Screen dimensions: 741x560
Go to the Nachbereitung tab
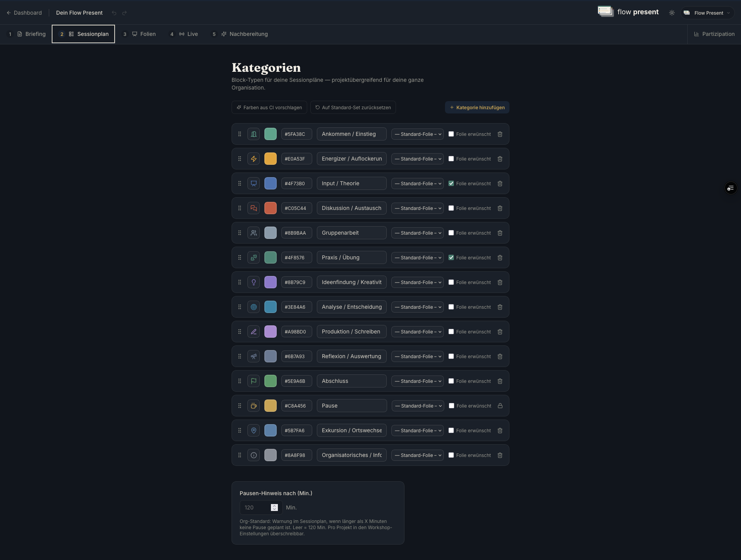[x=240, y=34]
